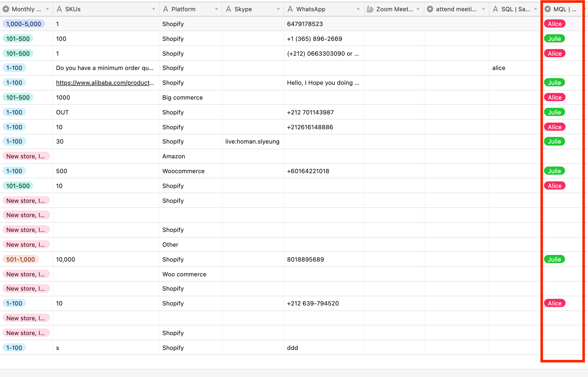This screenshot has width=588, height=377.
Task: Select the WhatsApp cell '+60164221018'
Action: 324,171
